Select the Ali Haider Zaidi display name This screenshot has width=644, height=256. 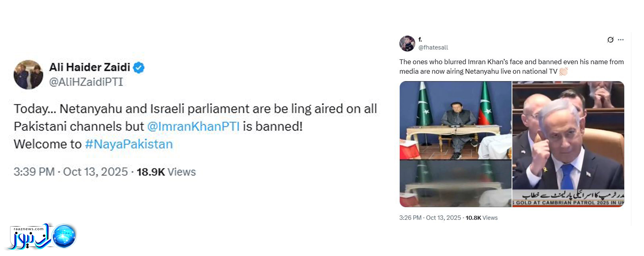click(89, 67)
